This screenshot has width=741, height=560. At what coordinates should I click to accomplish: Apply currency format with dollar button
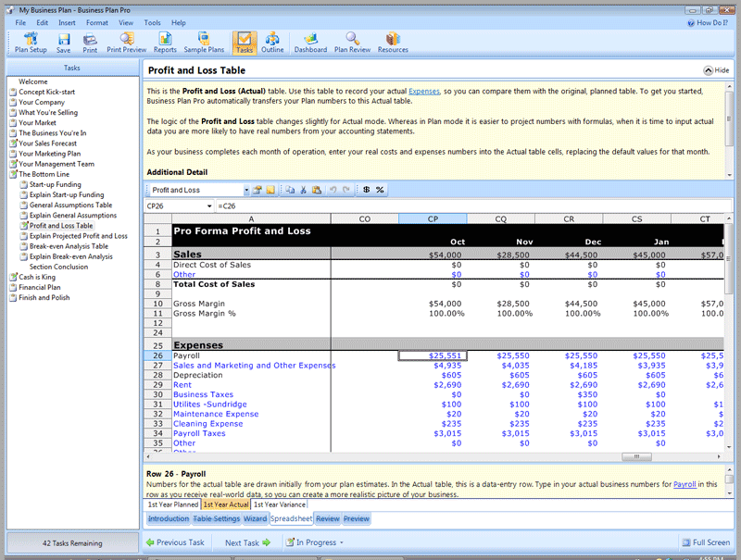point(367,190)
